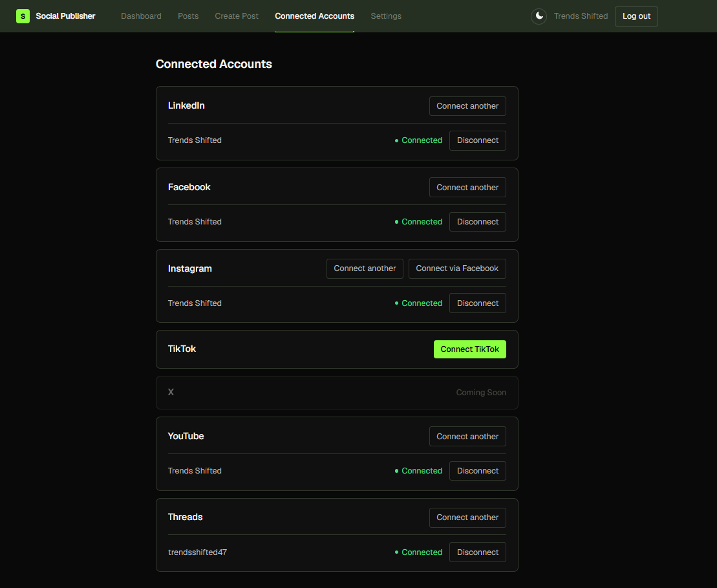Click LinkedIn's Trends Shifted account name
Viewport: 717px width, 588px height.
tap(195, 140)
